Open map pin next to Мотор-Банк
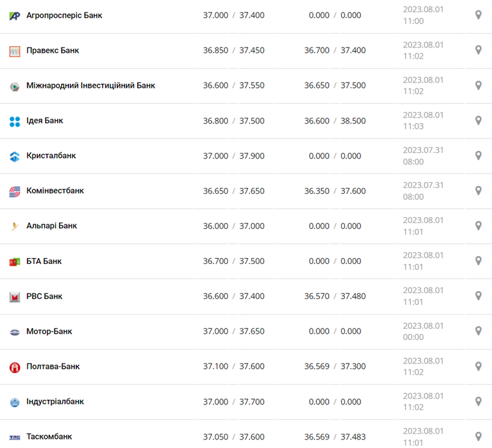The image size is (492, 448). coord(478,331)
